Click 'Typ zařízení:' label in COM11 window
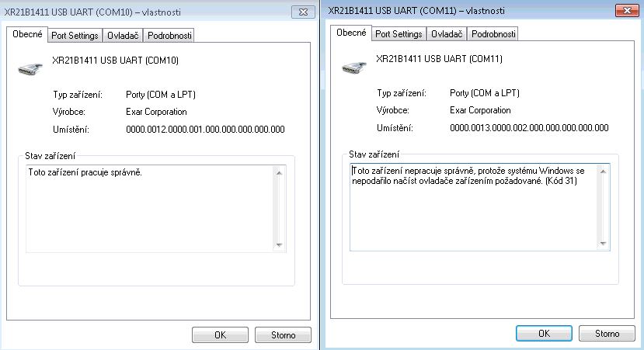This screenshot has height=350, width=644. pos(402,93)
